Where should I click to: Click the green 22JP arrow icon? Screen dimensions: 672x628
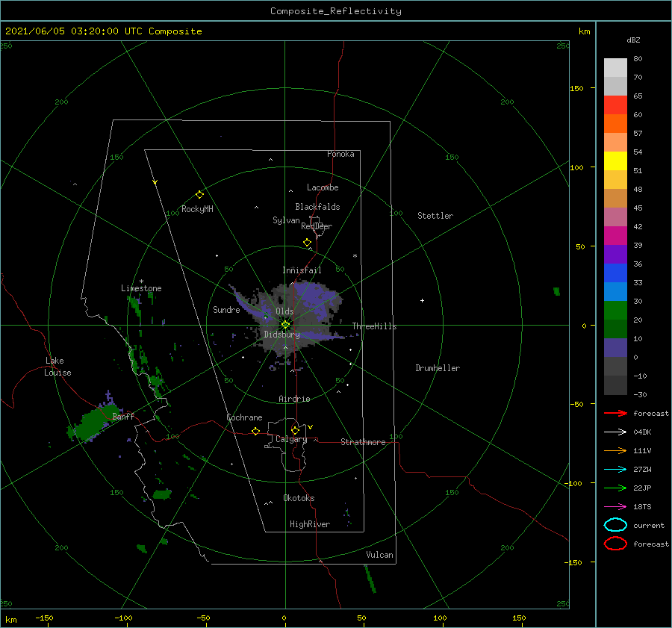615,488
